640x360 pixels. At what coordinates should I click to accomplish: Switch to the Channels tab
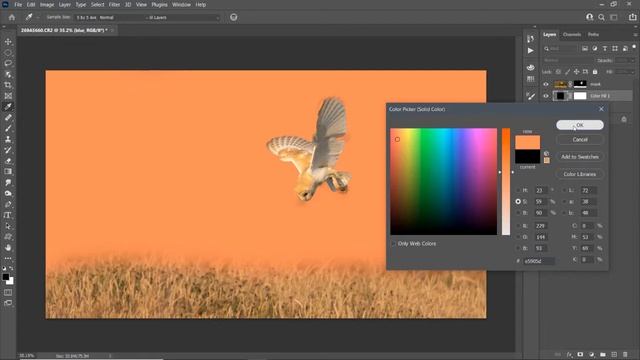(x=572, y=35)
